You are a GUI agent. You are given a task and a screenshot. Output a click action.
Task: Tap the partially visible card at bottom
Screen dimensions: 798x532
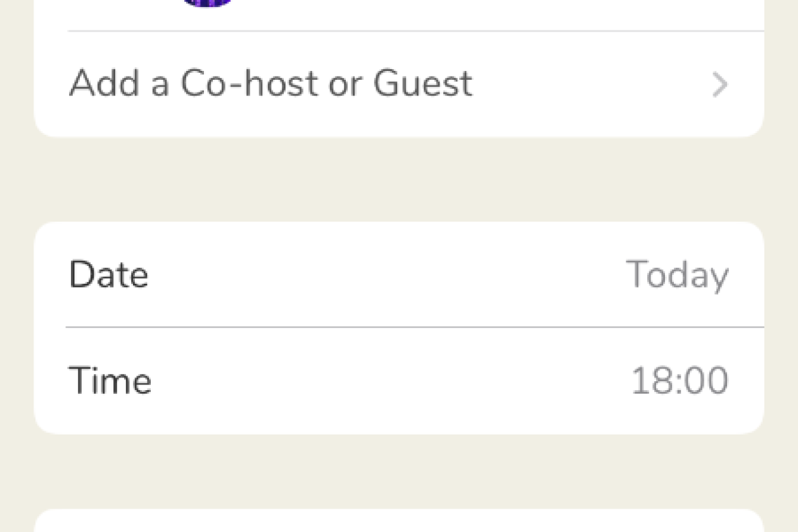tap(399, 521)
